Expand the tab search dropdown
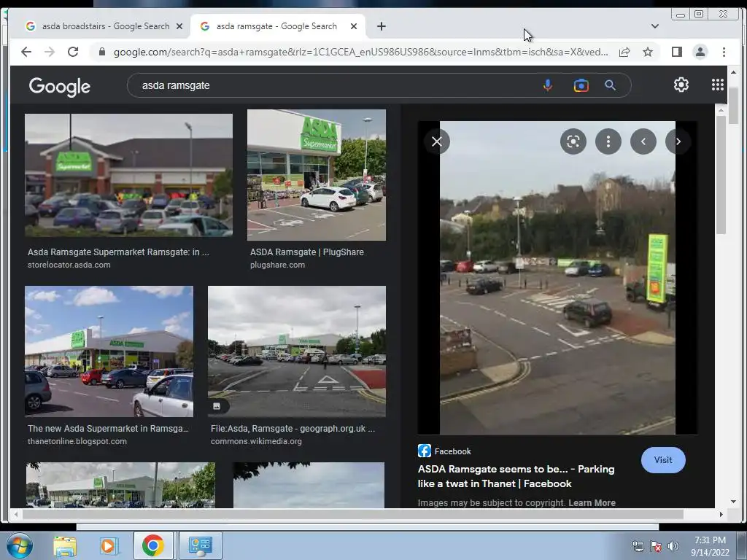747x560 pixels. pos(655,26)
